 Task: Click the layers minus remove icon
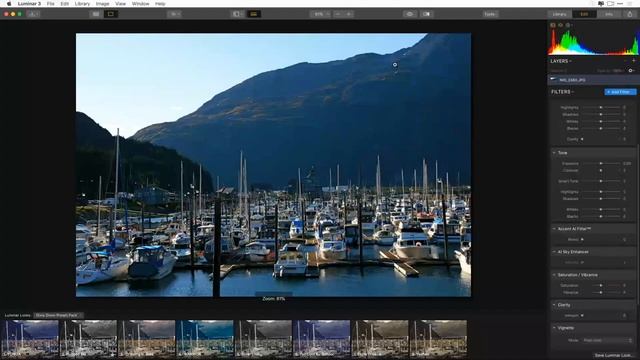(x=625, y=60)
